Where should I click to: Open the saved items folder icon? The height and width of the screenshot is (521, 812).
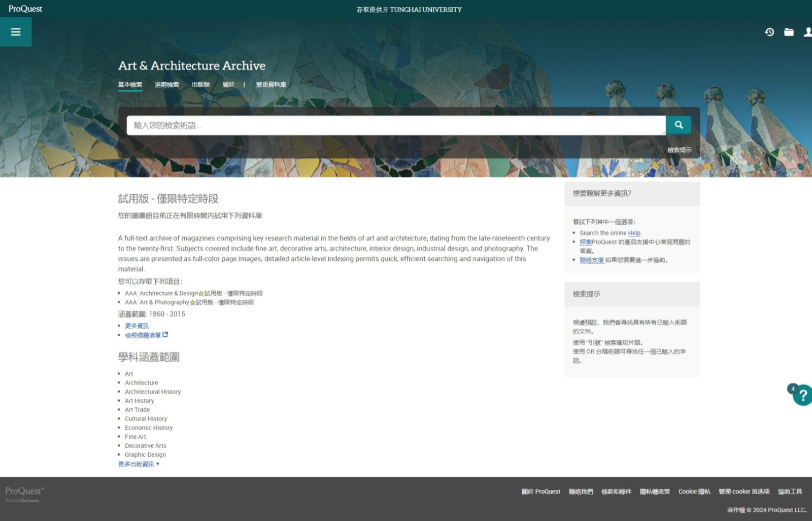coord(789,32)
